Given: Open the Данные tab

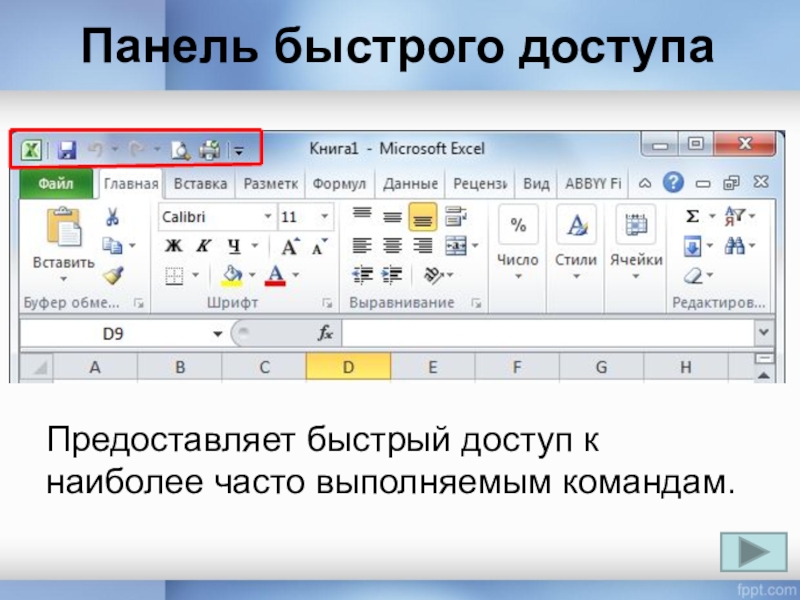Looking at the screenshot, I should [x=410, y=184].
